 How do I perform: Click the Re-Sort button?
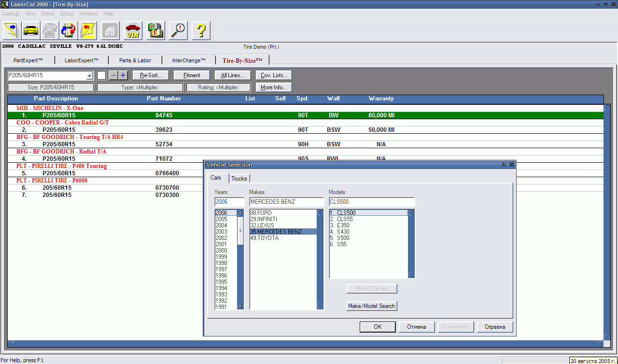click(x=151, y=75)
